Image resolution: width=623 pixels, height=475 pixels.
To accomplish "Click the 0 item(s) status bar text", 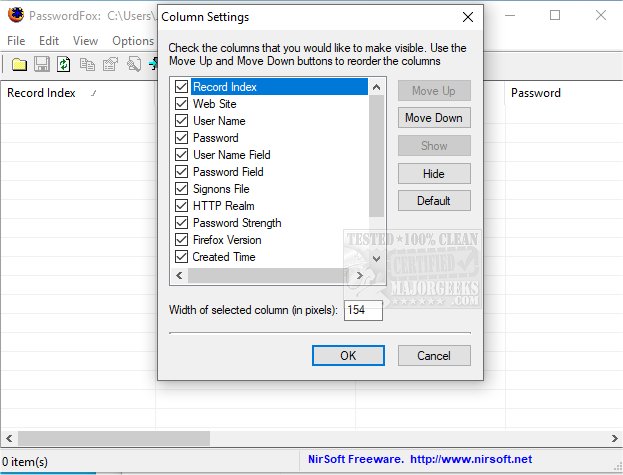I will click(25, 462).
